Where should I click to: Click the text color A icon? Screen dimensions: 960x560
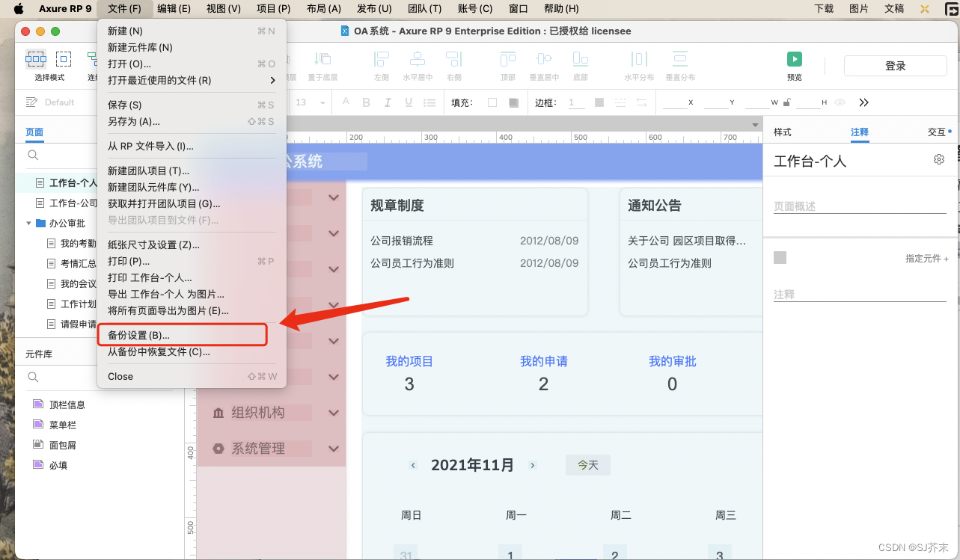pos(346,102)
